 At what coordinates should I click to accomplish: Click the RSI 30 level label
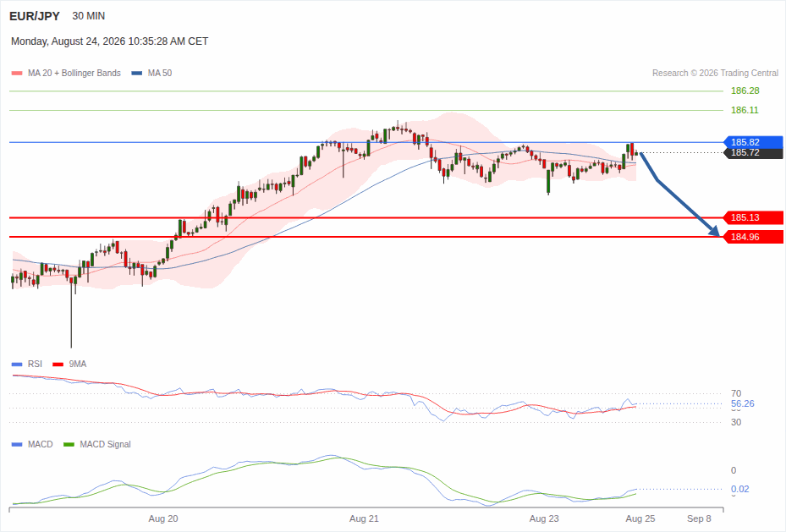tap(736, 422)
